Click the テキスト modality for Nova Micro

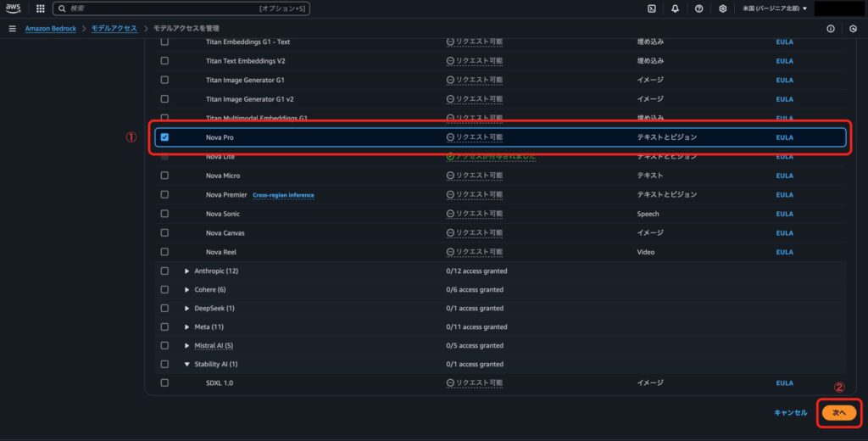(650, 176)
